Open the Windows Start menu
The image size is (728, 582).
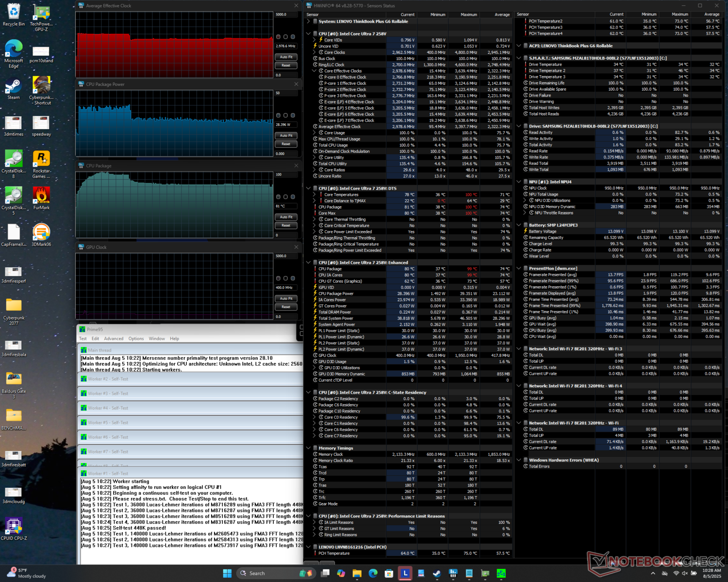click(227, 573)
